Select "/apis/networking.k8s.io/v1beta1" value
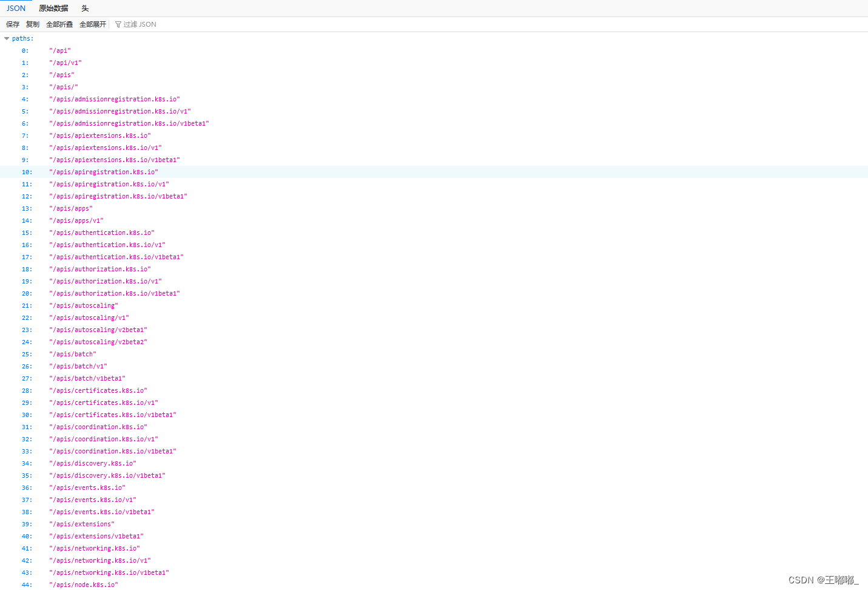The height and width of the screenshot is (590, 868). pyautogui.click(x=109, y=572)
